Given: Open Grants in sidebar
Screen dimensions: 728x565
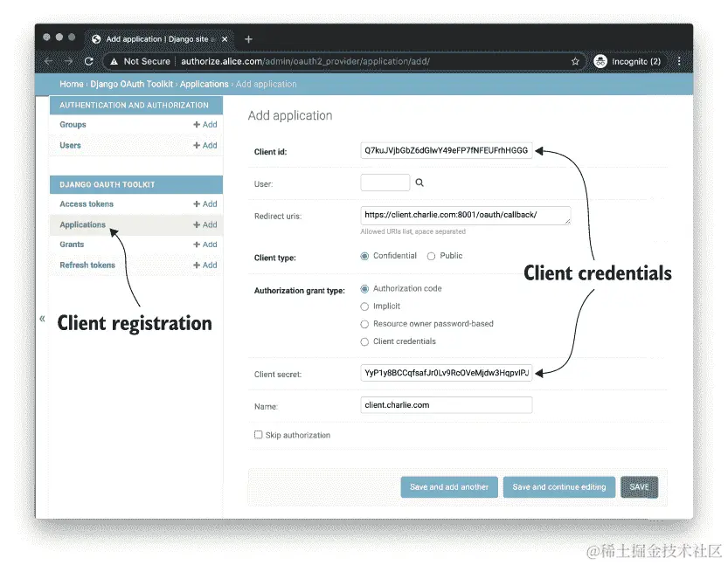Looking at the screenshot, I should 72,245.
